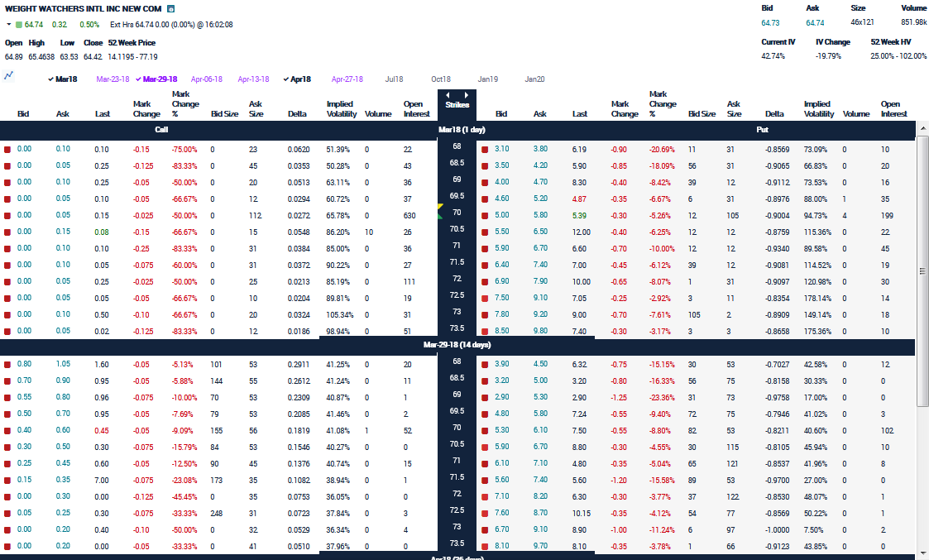
Task: Click red square on Mar-29-18 put 73 row
Action: click(x=485, y=530)
